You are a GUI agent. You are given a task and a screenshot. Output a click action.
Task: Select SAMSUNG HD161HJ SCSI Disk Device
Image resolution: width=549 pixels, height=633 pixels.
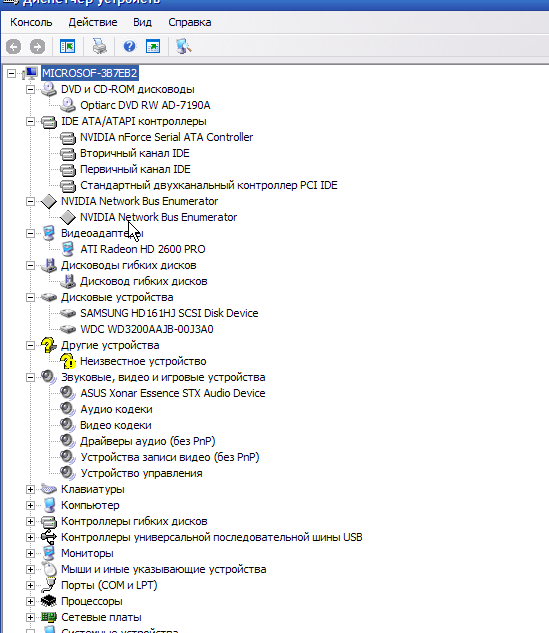pyautogui.click(x=169, y=313)
